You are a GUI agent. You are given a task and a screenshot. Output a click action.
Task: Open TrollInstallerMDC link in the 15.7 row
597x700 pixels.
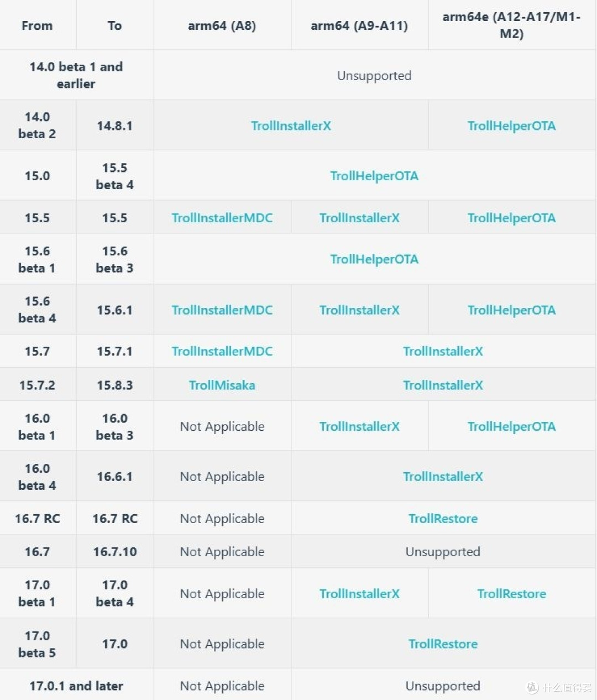222,351
